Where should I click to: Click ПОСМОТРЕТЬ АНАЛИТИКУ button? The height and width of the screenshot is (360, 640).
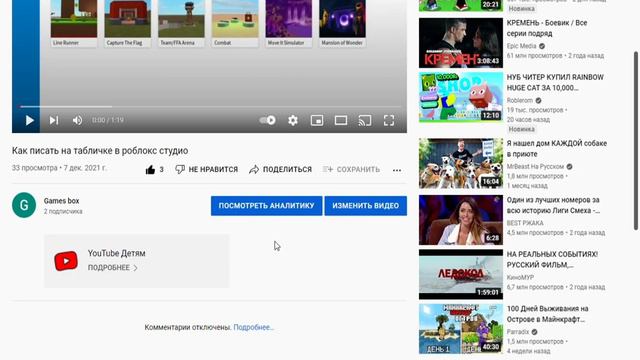pyautogui.click(x=267, y=206)
